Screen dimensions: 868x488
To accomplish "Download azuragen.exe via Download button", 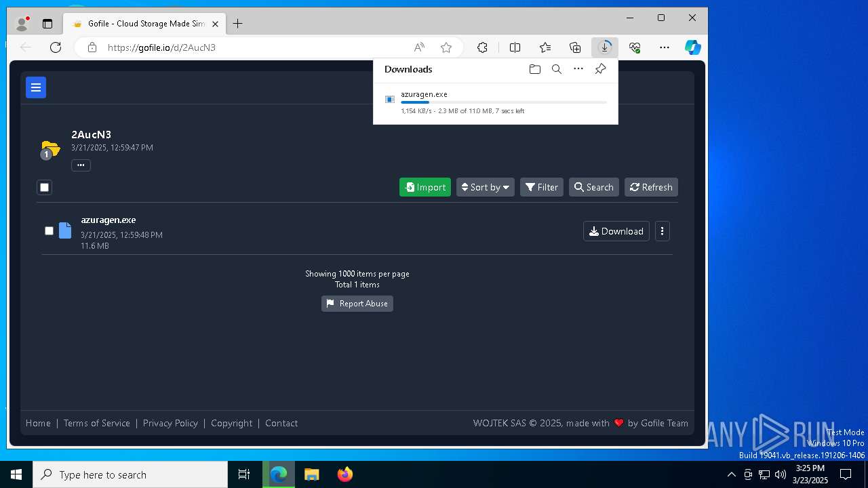I will 616,231.
